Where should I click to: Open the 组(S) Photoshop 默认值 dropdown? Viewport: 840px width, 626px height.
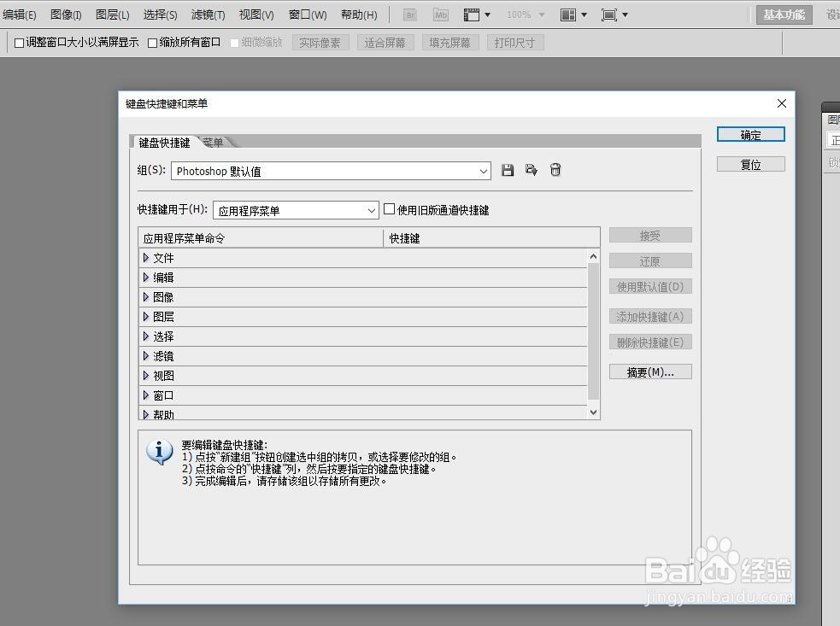pos(483,171)
